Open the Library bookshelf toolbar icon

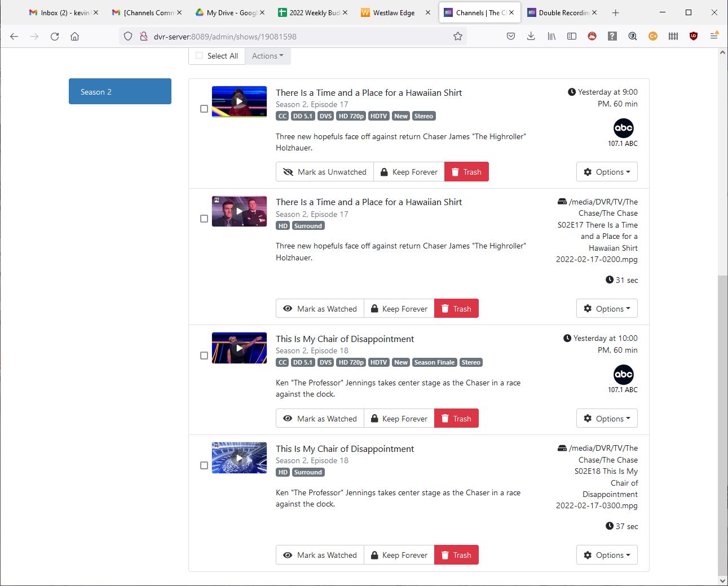coord(551,36)
